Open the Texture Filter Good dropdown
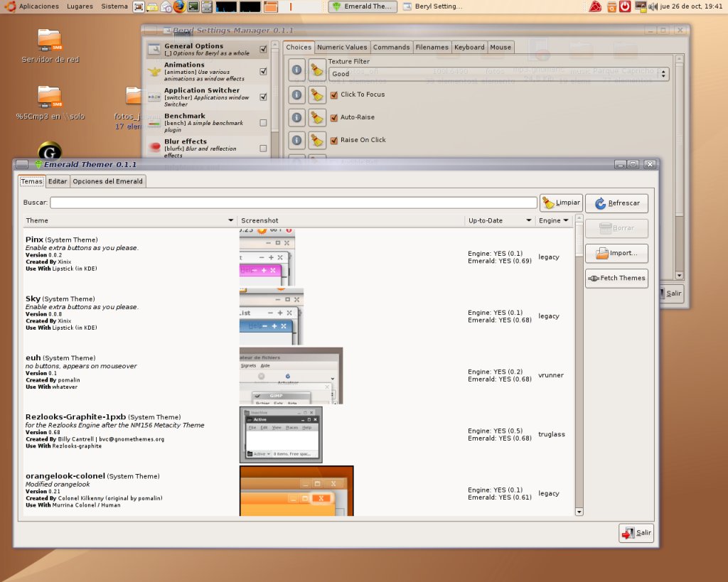728x582 pixels. click(x=498, y=74)
